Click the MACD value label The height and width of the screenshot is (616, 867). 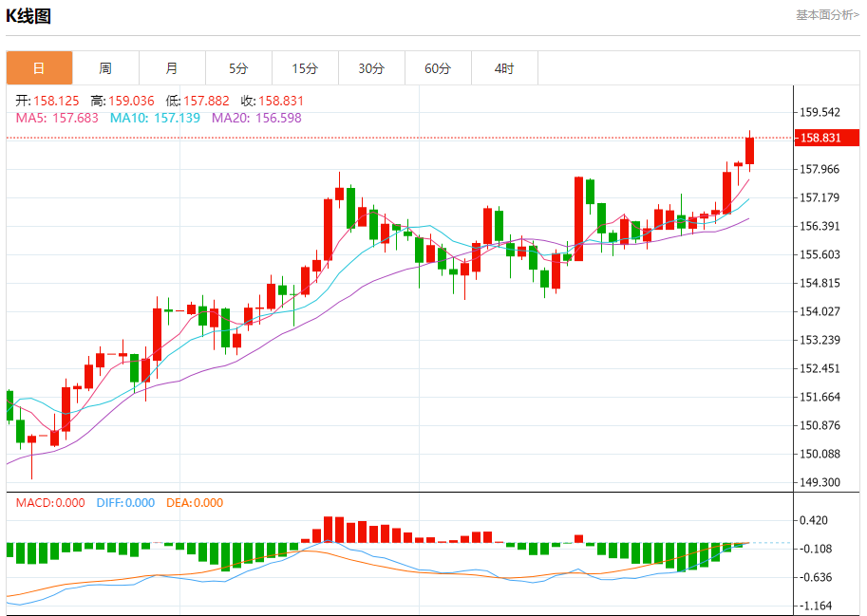tap(50, 503)
